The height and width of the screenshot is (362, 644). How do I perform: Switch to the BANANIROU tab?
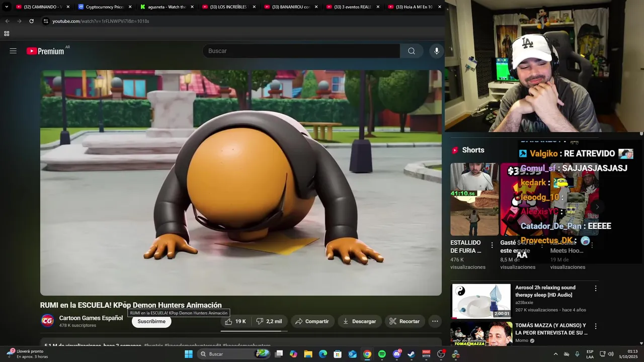290,7
